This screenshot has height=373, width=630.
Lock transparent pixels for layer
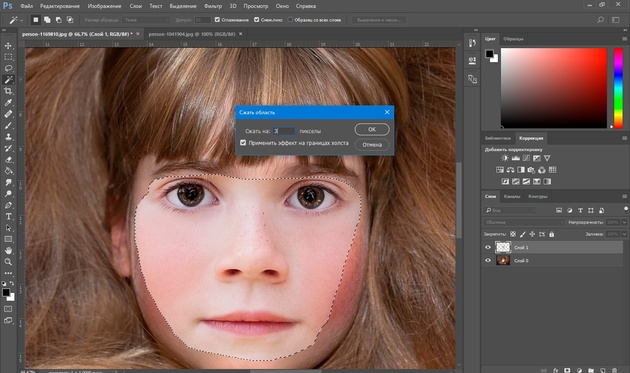point(513,234)
